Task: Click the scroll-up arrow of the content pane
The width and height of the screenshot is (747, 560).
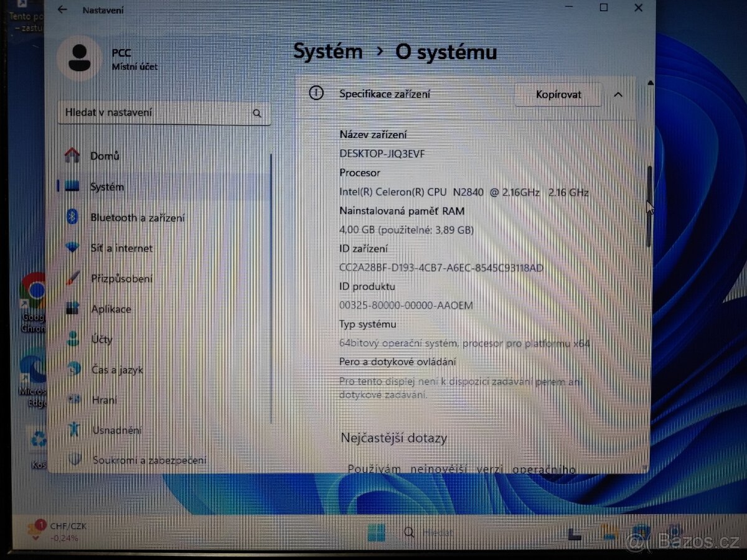Action: [651, 83]
